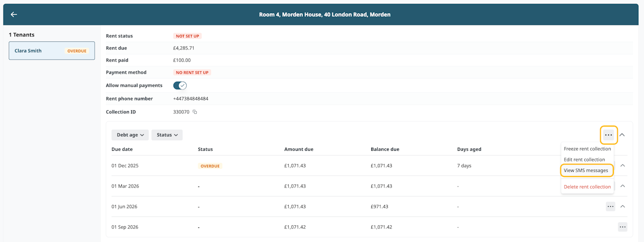Select Freeze rent collection from menu

(587, 149)
